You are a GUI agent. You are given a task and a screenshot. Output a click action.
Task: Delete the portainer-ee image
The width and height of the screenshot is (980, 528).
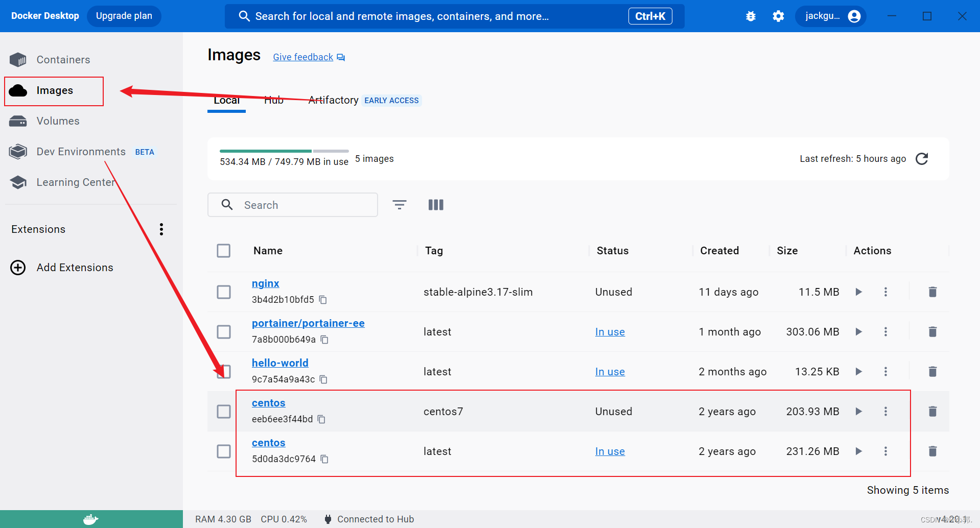(932, 332)
